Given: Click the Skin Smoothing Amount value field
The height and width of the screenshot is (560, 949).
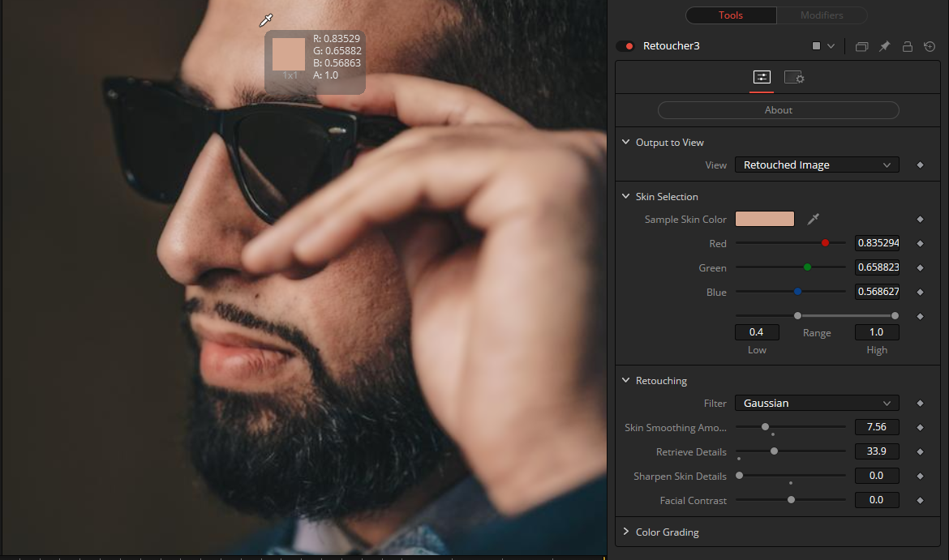Looking at the screenshot, I should [x=876, y=428].
